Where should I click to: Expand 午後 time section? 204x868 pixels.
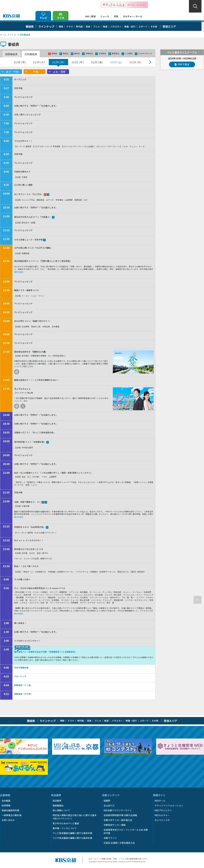(x=34, y=72)
